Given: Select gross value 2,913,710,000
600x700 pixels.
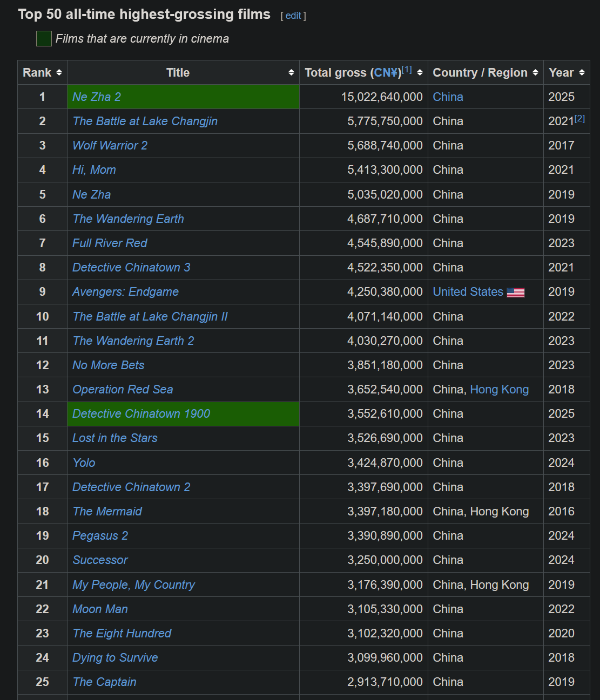Looking at the screenshot, I should pyautogui.click(x=385, y=682).
